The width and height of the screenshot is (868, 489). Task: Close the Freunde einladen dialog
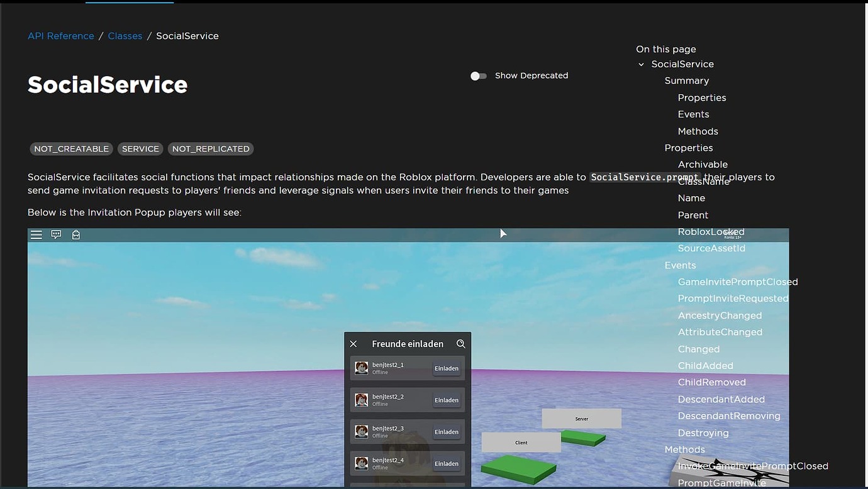click(x=353, y=344)
